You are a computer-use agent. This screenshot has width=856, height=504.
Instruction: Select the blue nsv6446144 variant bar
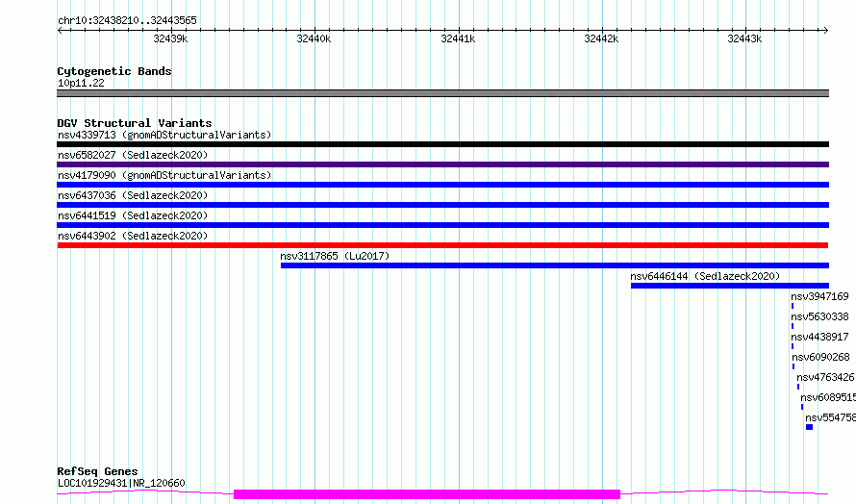pyautogui.click(x=730, y=286)
